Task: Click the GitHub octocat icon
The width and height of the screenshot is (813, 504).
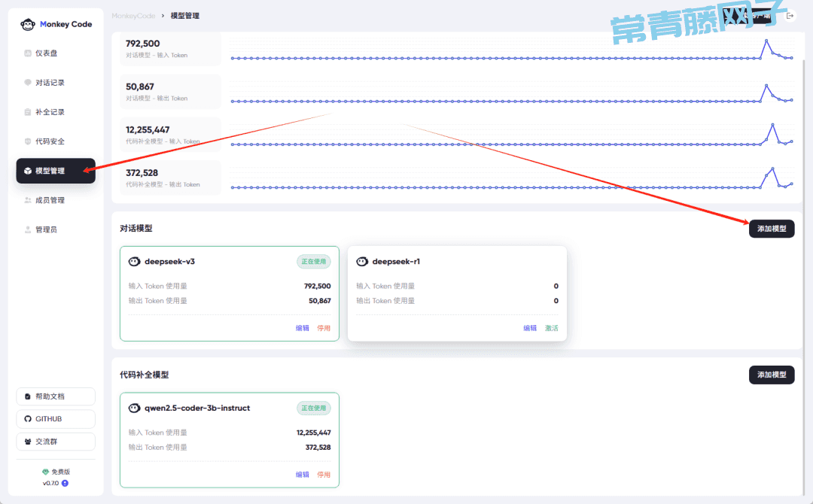Action: coord(28,418)
